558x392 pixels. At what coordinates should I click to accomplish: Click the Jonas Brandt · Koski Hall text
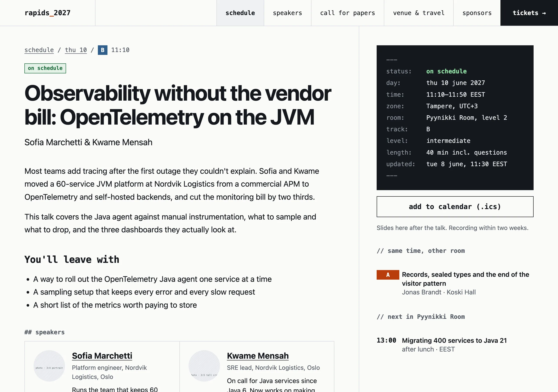click(x=439, y=292)
